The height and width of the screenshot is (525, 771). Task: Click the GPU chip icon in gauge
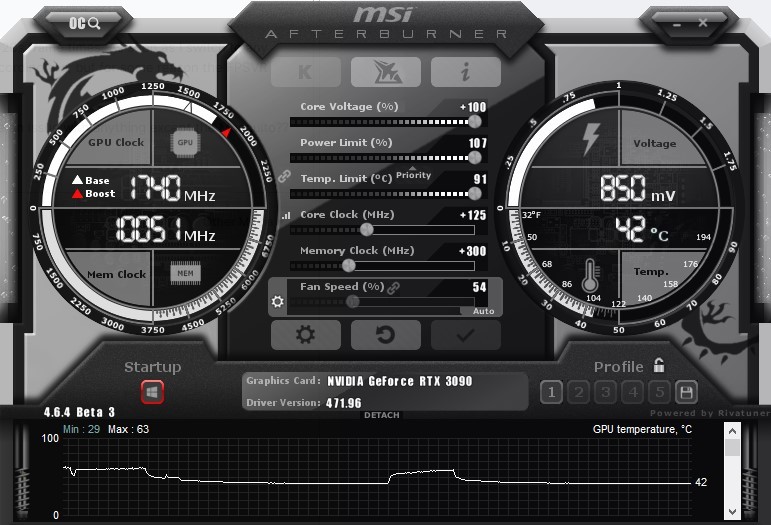pyautogui.click(x=185, y=143)
